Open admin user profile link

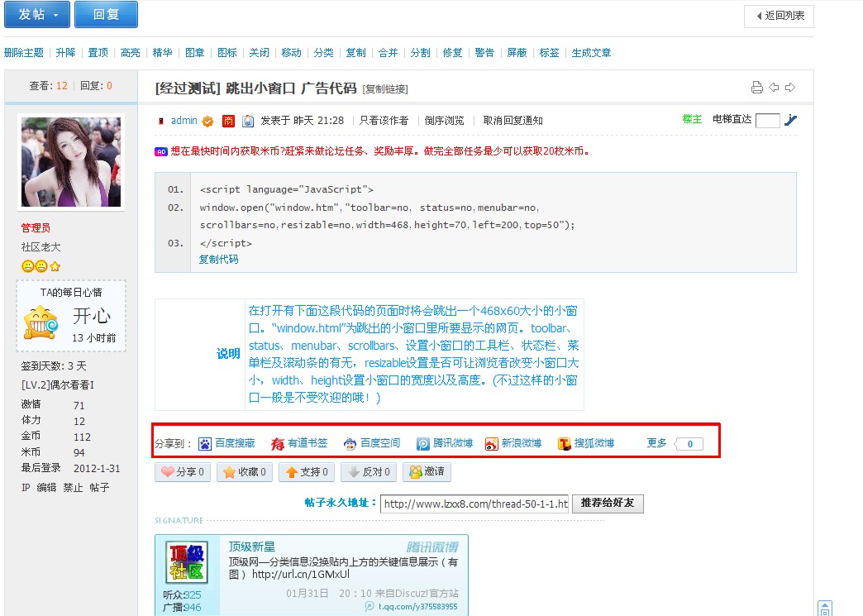184,121
